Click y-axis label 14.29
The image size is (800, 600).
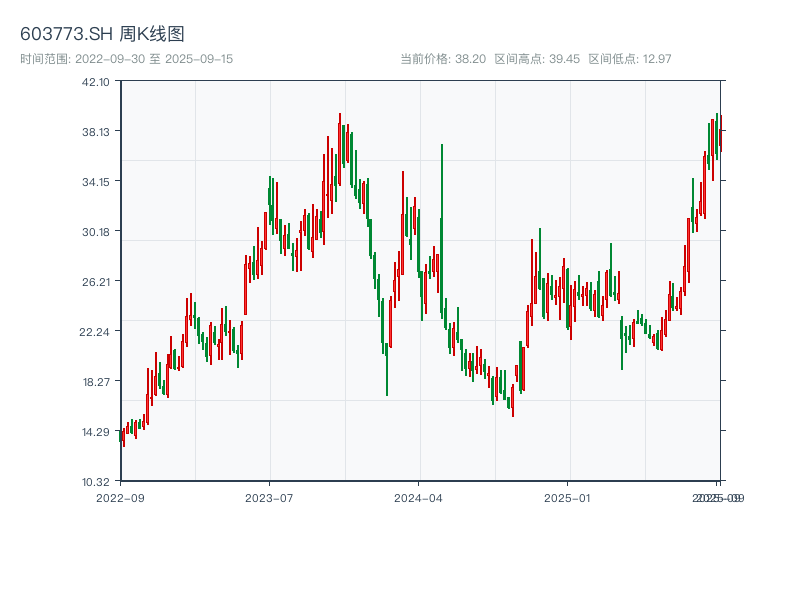tap(95, 432)
